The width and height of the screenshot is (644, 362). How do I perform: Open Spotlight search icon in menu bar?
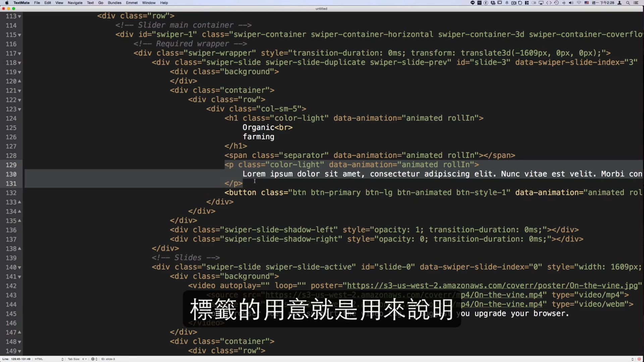coord(628,3)
